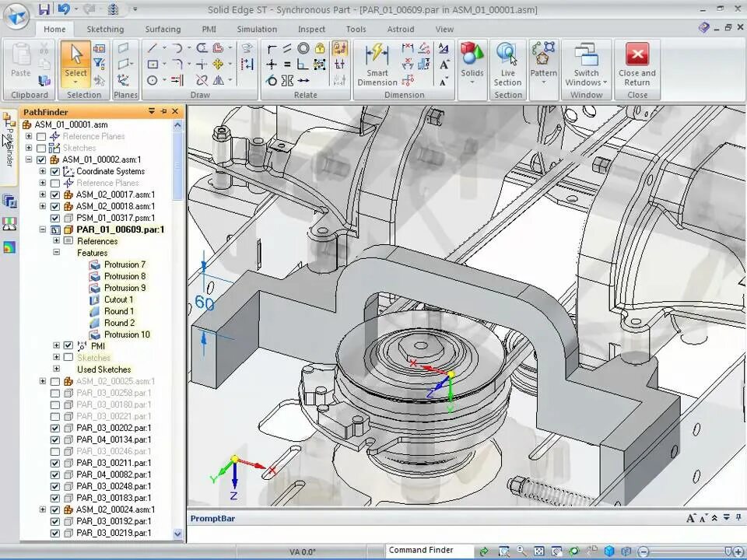The height and width of the screenshot is (560, 747).
Task: Select the Select arrow tool
Action: [75, 63]
